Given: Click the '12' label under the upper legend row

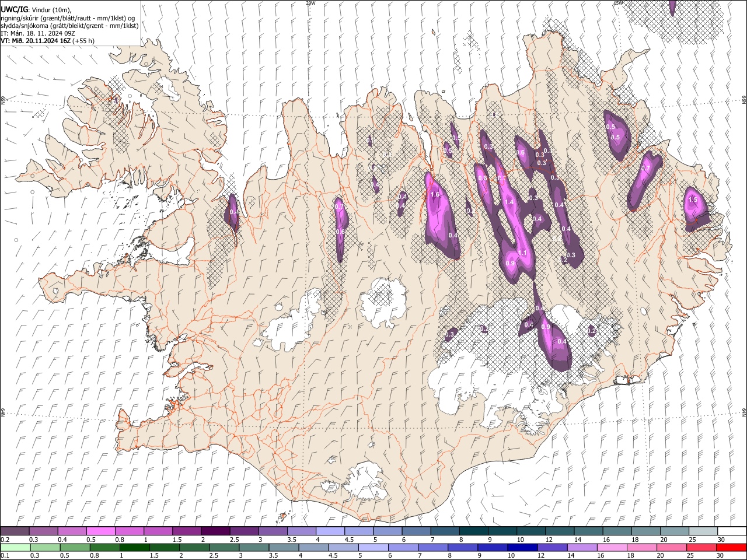Looking at the screenshot, I should tap(550, 540).
